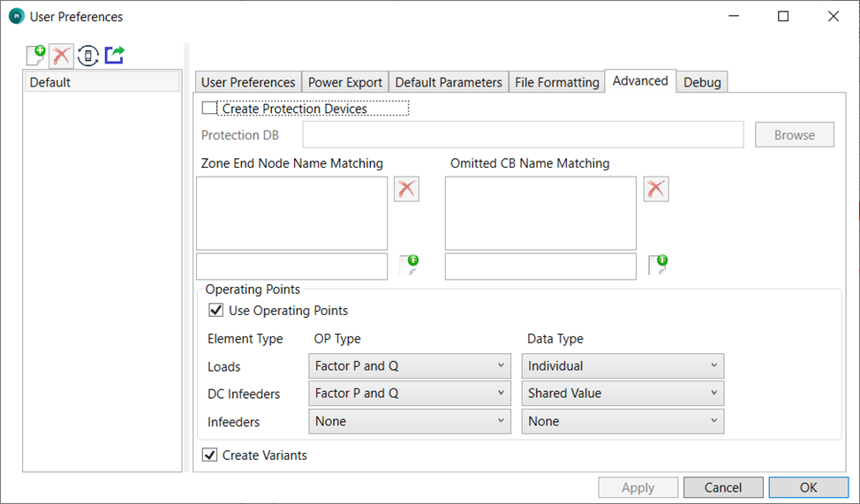Expand the DC Infeeders Data Type dropdown
This screenshot has width=860, height=504.
622,394
